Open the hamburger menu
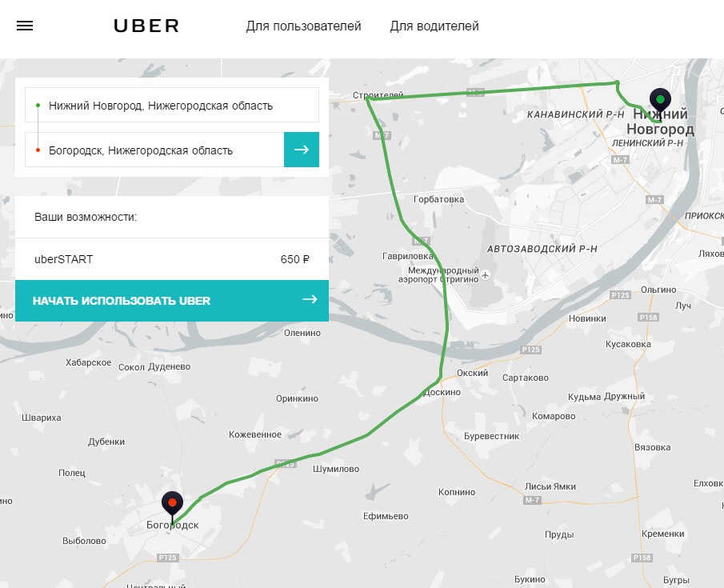Viewport: 724px width, 588px height. (x=25, y=26)
